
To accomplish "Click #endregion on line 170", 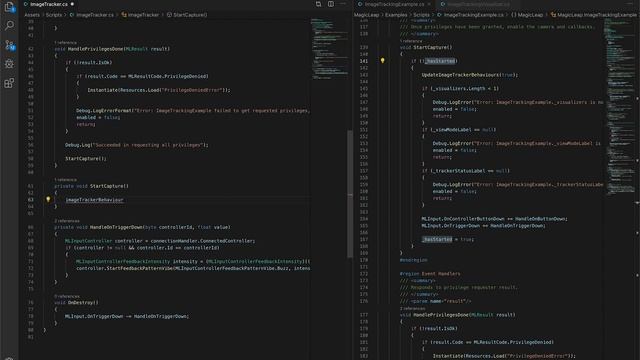I will pos(413,260).
